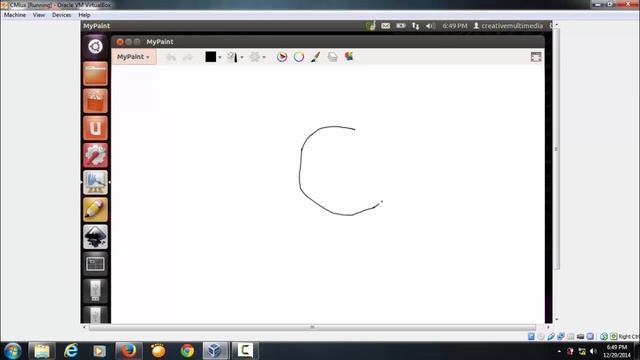The height and width of the screenshot is (360, 640).
Task: Open the Ubuntu Dash home launcher
Action: point(95,47)
